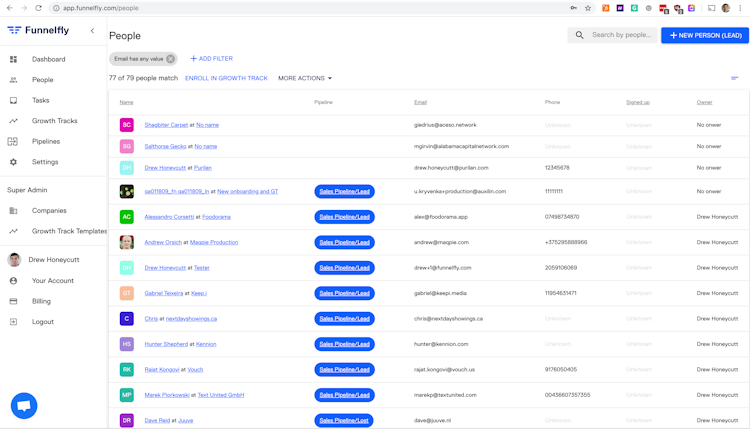
Task: Click Sales Pipeline/Lost badge for Dave Reid
Action: (344, 420)
